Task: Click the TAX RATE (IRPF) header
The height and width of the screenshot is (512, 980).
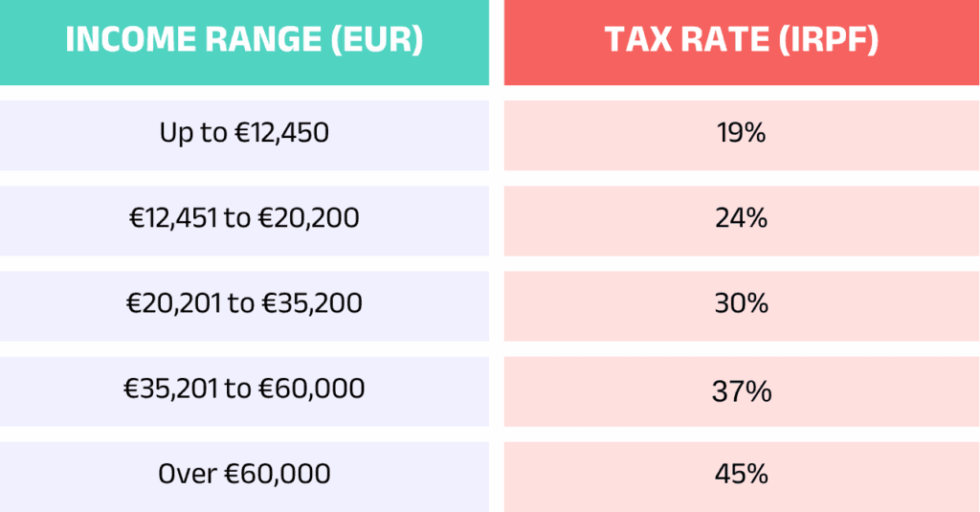Action: [x=741, y=42]
